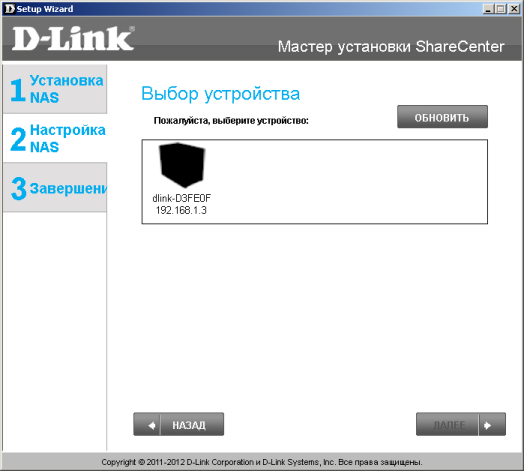The image size is (524, 471).
Task: Click the ДАЛЕЕ next button label
Action: pyautogui.click(x=449, y=425)
